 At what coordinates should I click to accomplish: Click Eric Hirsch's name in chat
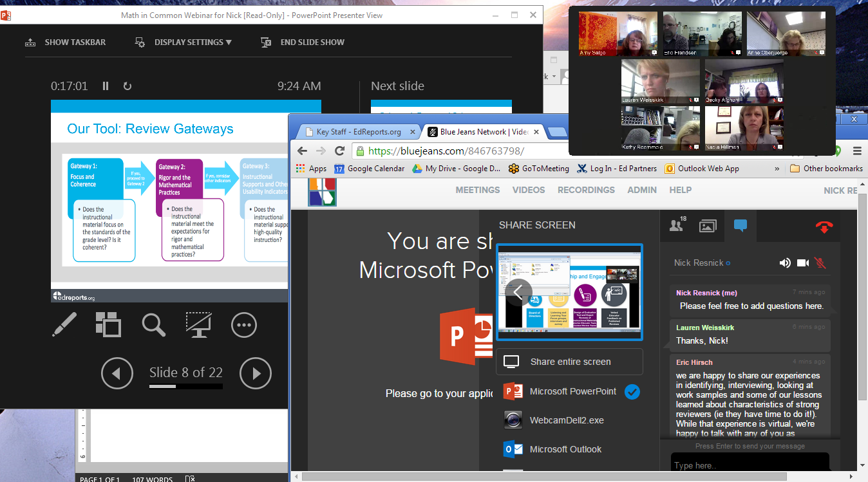[x=694, y=362]
